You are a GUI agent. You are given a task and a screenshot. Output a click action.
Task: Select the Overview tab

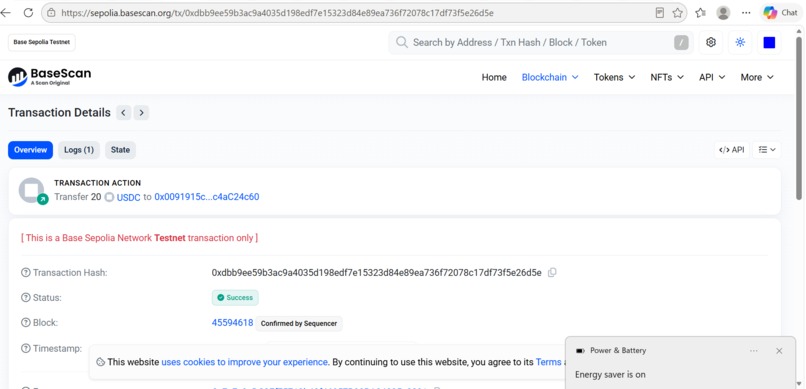[x=30, y=150]
